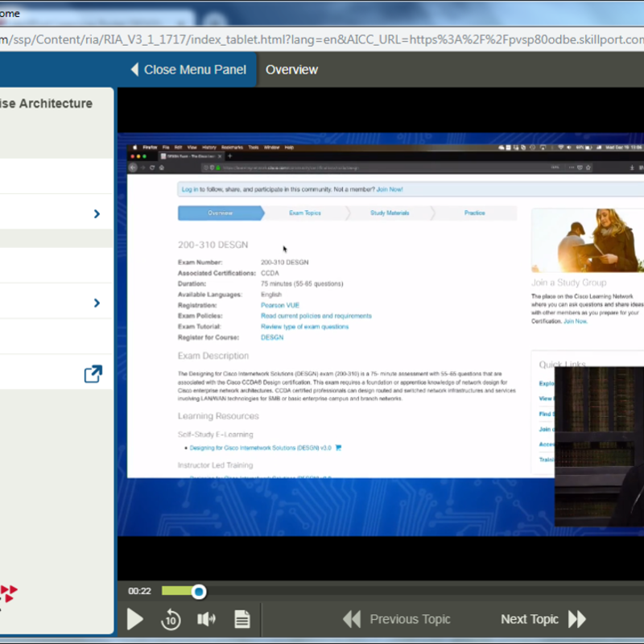The width and height of the screenshot is (644, 644).
Task: Click the Study Materials step in the video
Action: click(390, 213)
